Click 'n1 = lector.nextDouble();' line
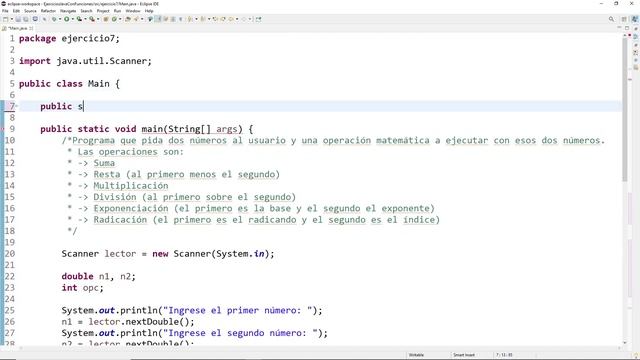Screen dimensions: 640x360 [128, 322]
